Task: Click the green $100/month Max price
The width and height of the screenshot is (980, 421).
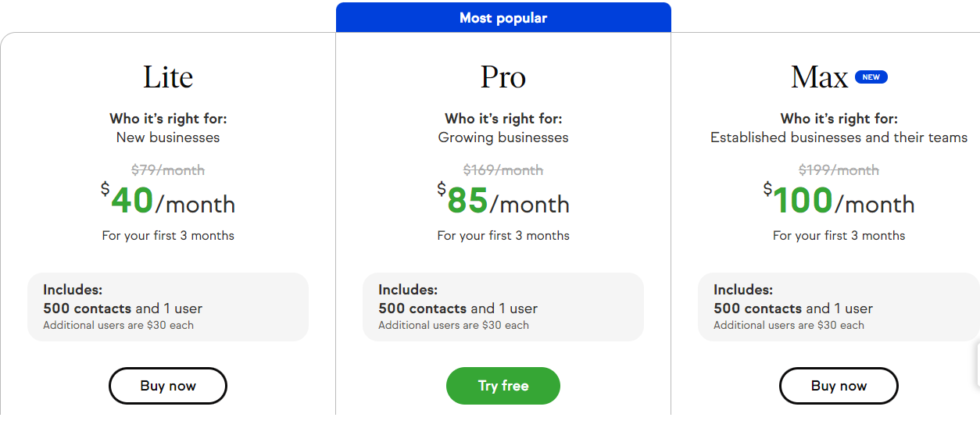Action: 839,201
